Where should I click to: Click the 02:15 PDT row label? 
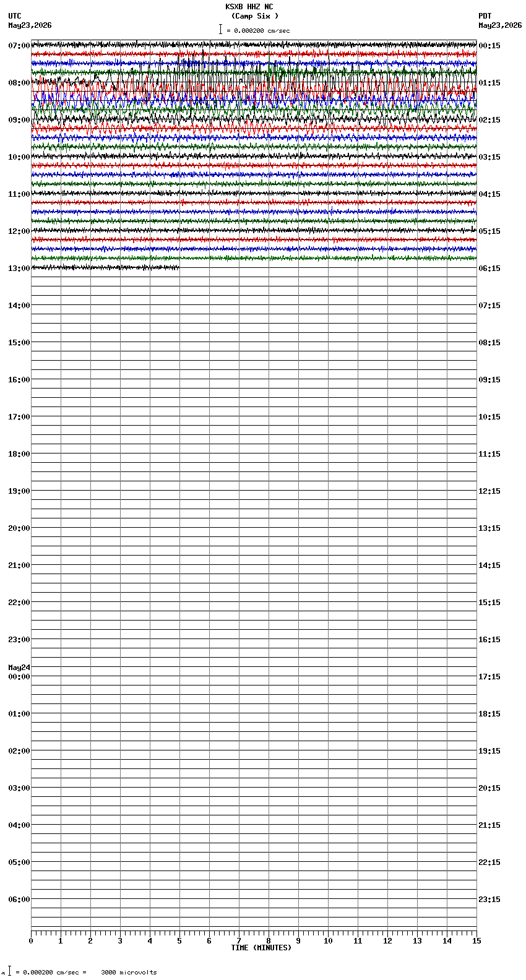[x=489, y=120]
